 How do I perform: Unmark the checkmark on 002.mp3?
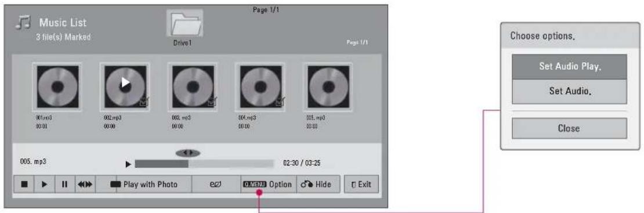(144, 102)
